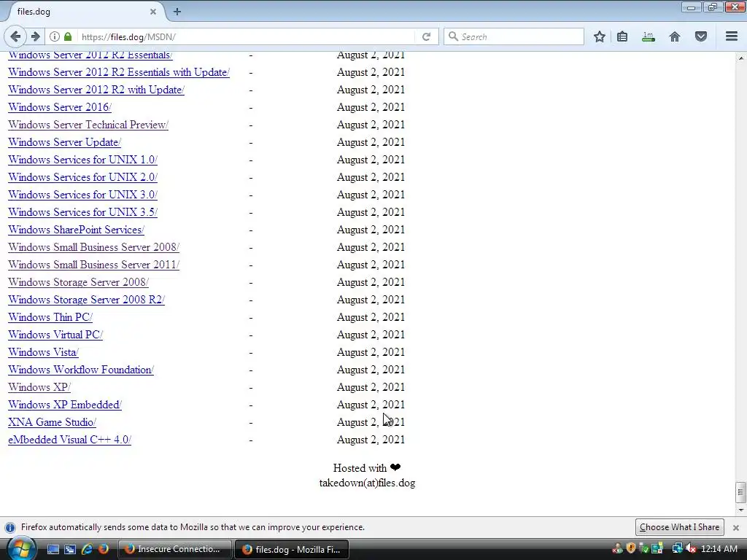Click the network tray icon
Image resolution: width=747 pixels, height=560 pixels.
point(676,549)
